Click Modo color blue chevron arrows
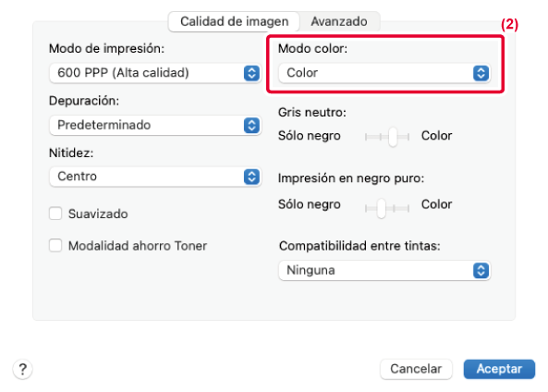 (x=481, y=73)
